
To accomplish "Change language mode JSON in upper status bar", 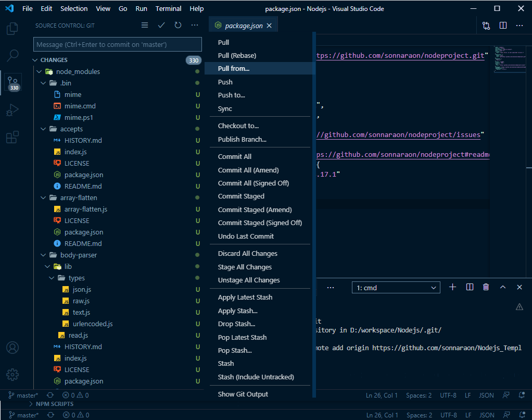I will [486, 395].
